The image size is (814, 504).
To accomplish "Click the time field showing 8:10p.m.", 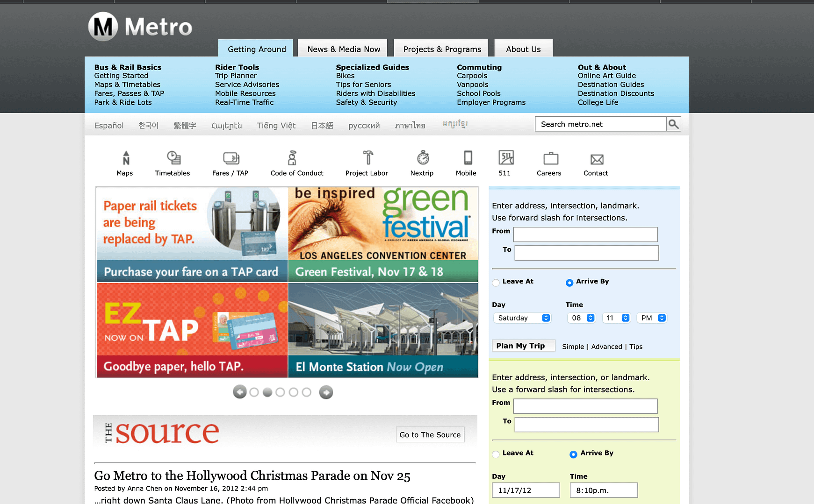I will pos(604,490).
